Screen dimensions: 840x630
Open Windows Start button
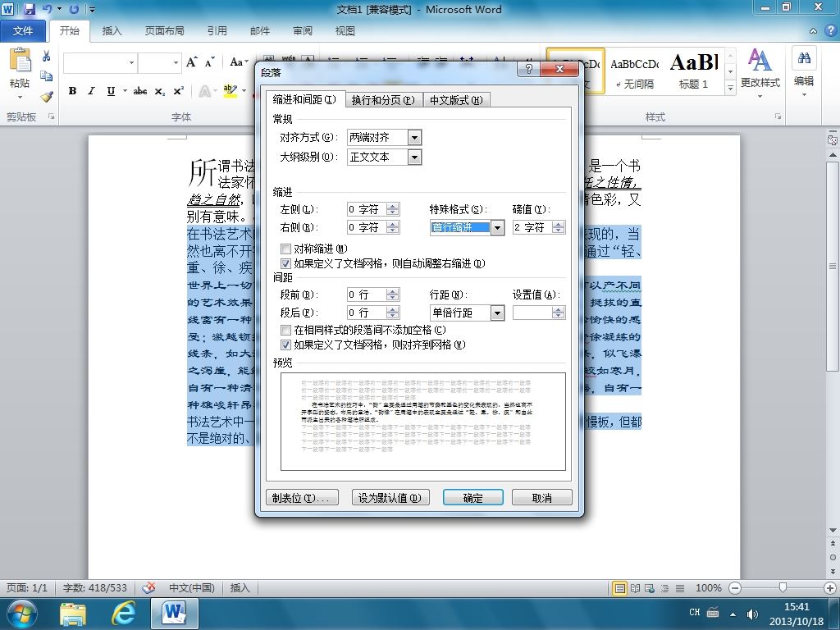(x=21, y=614)
